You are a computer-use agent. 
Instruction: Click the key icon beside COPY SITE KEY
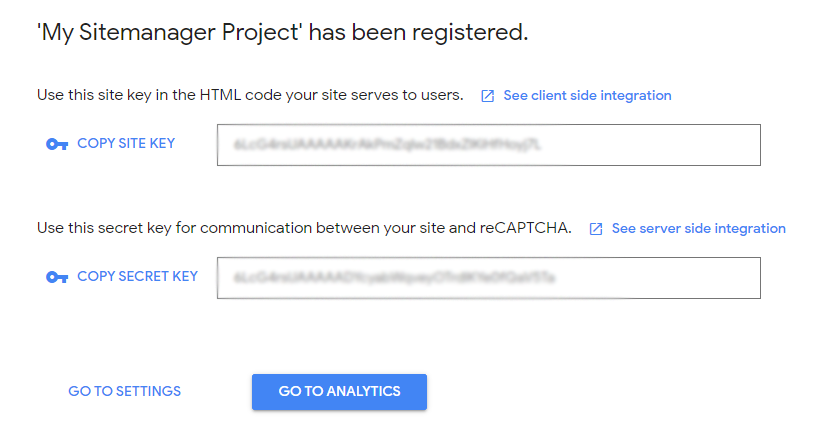tap(57, 144)
